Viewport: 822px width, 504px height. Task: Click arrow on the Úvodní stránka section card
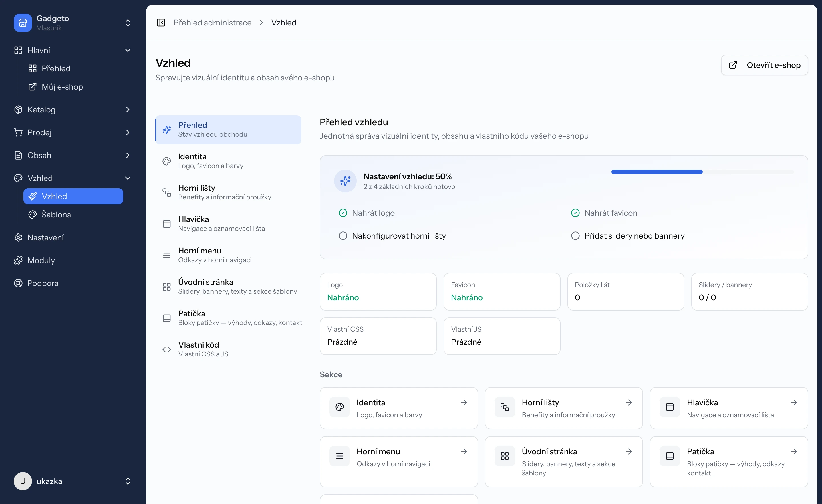[x=629, y=452]
